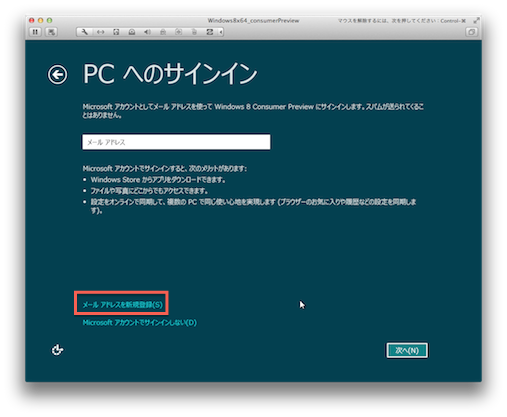Open the snapshot button beside pause
This screenshot has height=417, width=507.
(x=51, y=32)
